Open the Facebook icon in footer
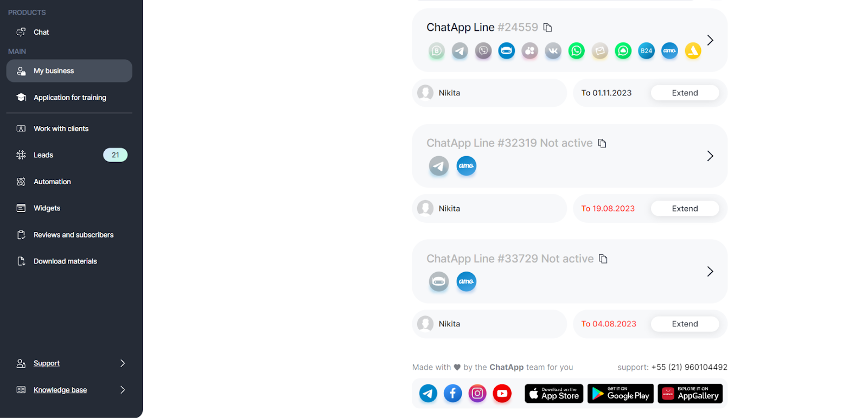 coord(452,394)
